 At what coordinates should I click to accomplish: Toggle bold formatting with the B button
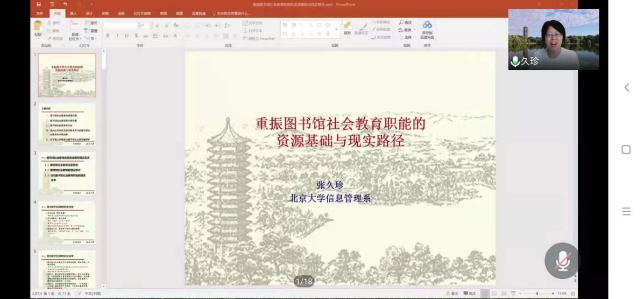(108, 36)
